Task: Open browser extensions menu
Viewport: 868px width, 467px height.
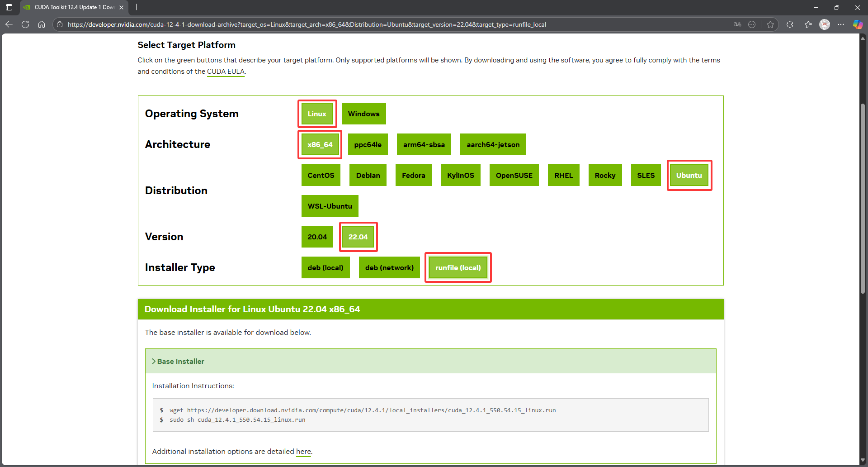Action: tap(790, 24)
